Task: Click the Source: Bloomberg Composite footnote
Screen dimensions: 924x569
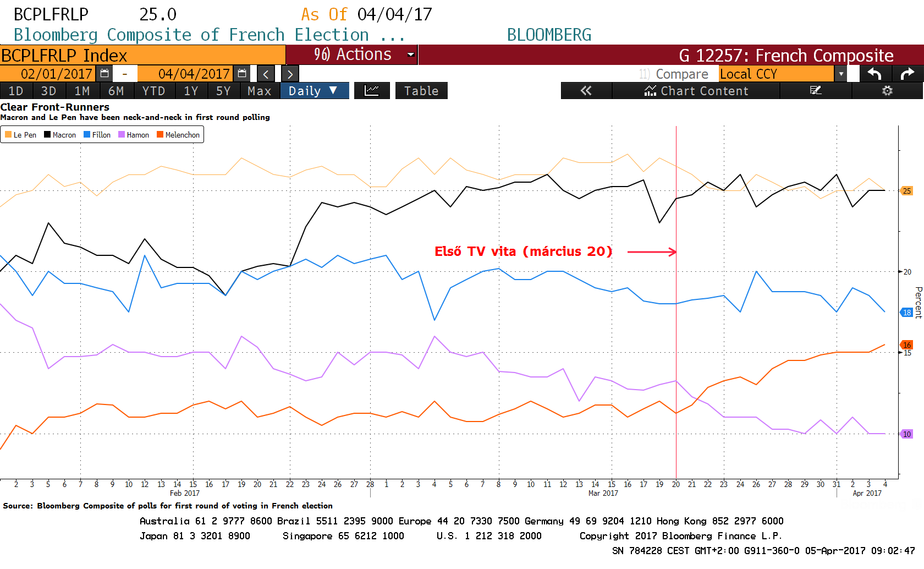Action: [x=168, y=506]
